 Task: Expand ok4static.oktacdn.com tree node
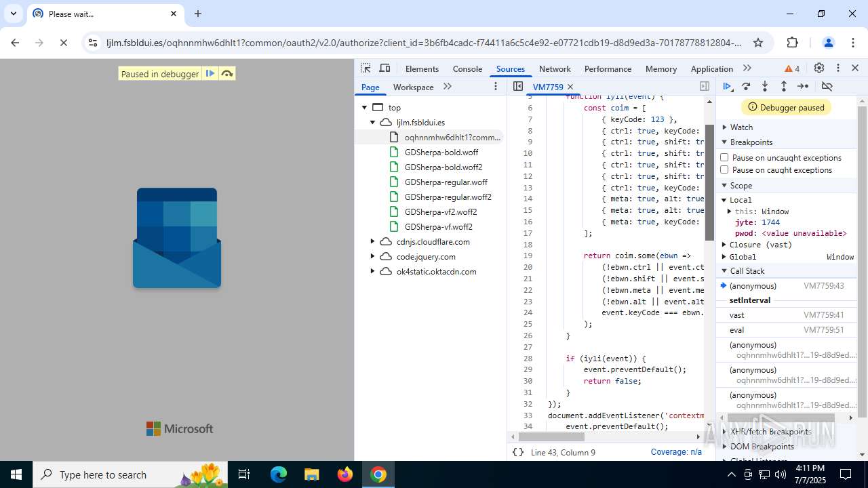coord(372,271)
